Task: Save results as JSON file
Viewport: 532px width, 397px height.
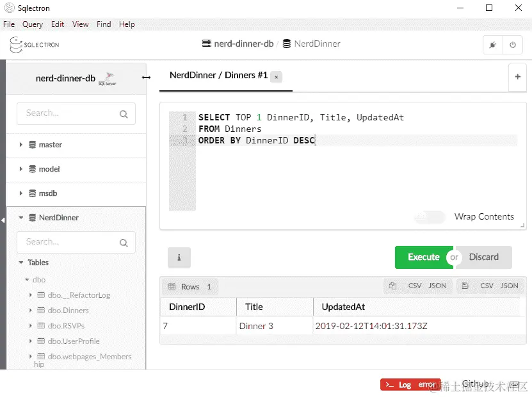Action: coord(509,286)
